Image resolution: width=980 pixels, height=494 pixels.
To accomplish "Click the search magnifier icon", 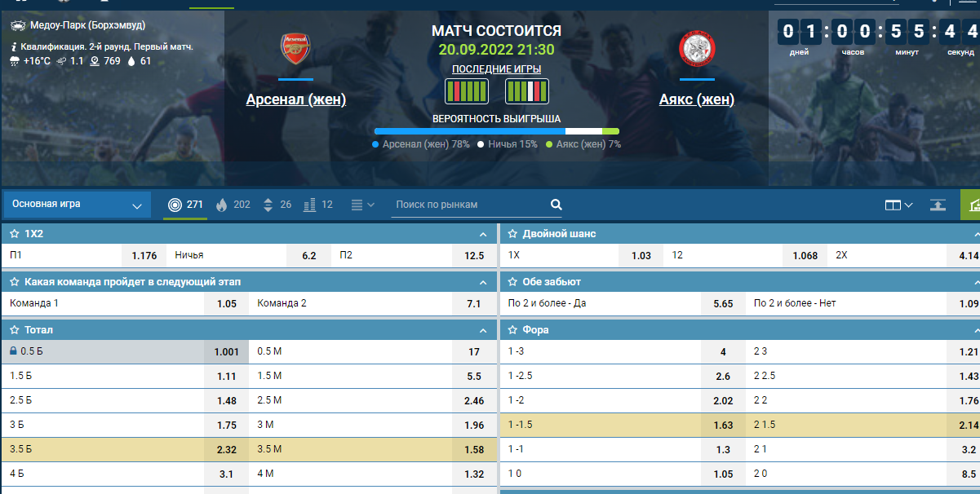I will [557, 205].
